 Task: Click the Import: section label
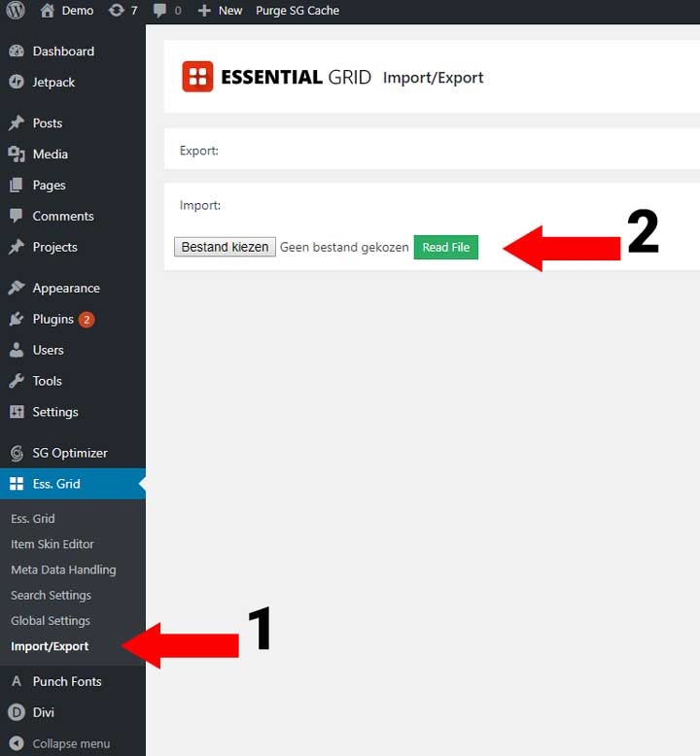pos(199,205)
